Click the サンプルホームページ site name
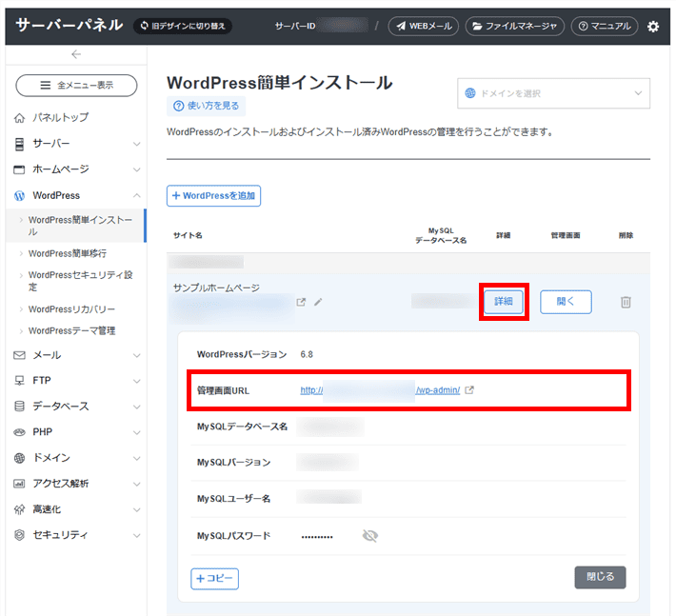Viewport: 676px width, 616px height. pyautogui.click(x=216, y=288)
